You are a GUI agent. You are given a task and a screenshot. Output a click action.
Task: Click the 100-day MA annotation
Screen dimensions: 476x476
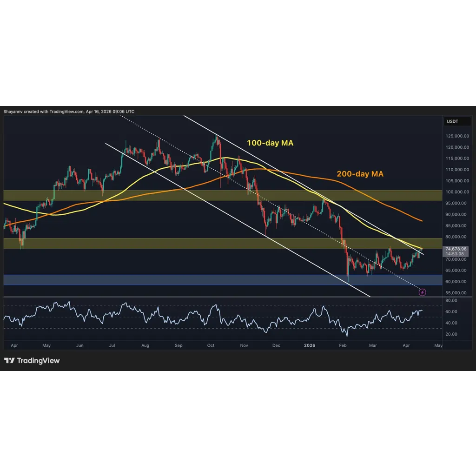pos(270,143)
